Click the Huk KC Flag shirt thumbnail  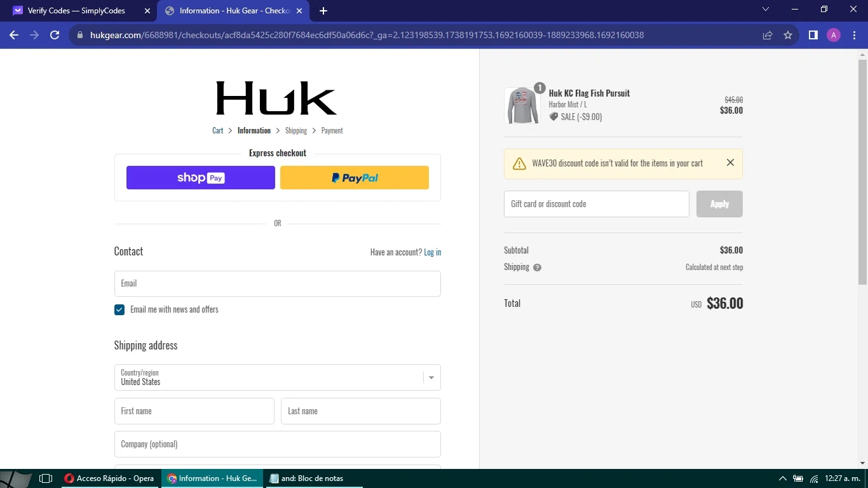(522, 105)
